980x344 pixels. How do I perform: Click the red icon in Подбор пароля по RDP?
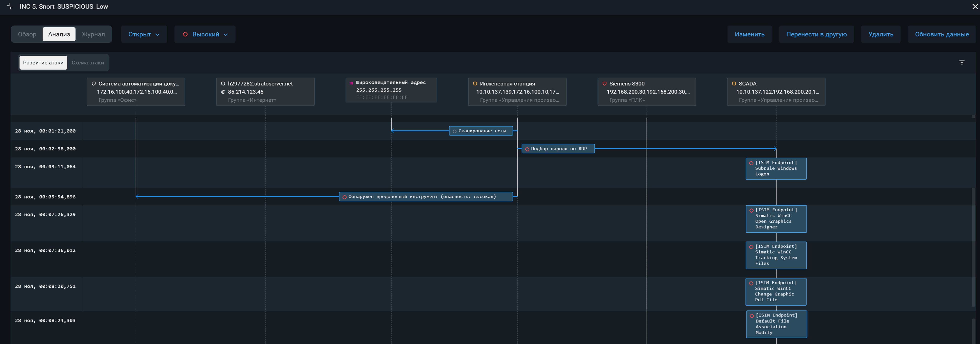[527, 149]
